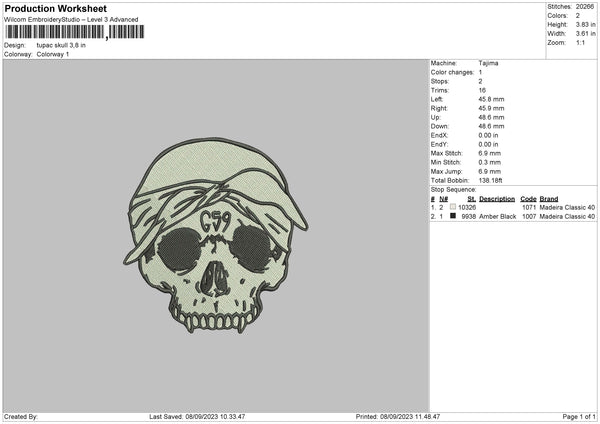Screen dimensions: 600x424
Task: Select the Zoom value 1:1
Action: [x=580, y=42]
